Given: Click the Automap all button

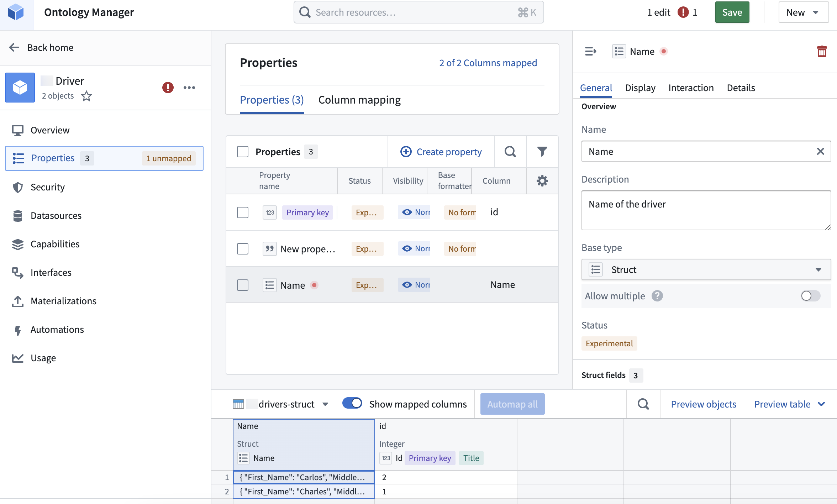Looking at the screenshot, I should click(512, 404).
